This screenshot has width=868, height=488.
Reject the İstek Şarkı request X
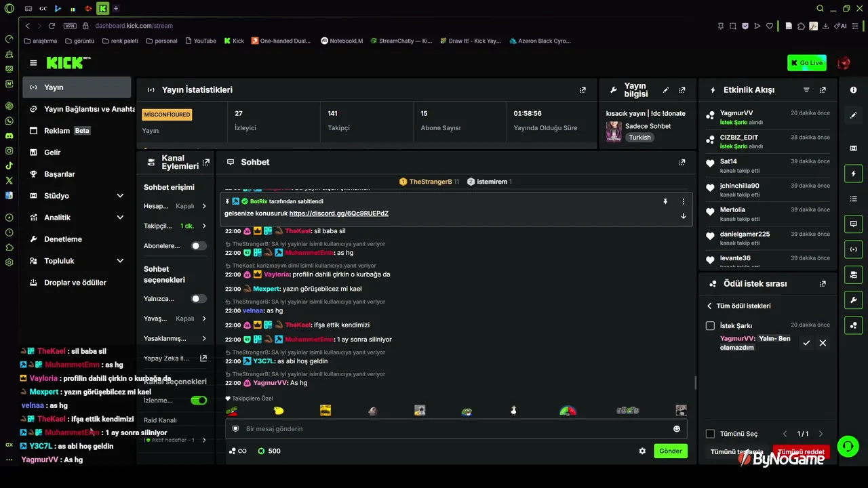pyautogui.click(x=823, y=343)
